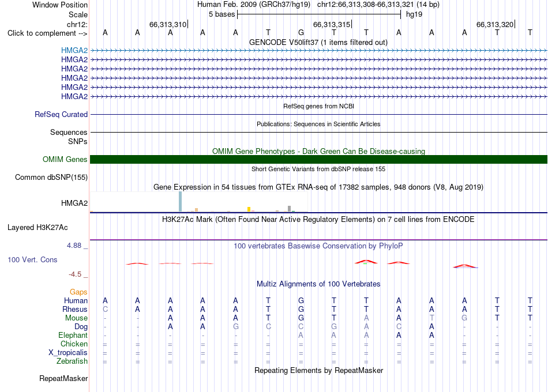
Task: Click the orange Gaps label
Action: click(78, 292)
